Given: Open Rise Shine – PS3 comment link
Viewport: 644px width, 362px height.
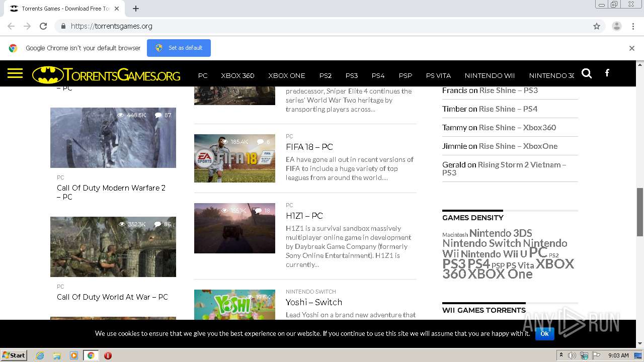Looking at the screenshot, I should point(508,90).
